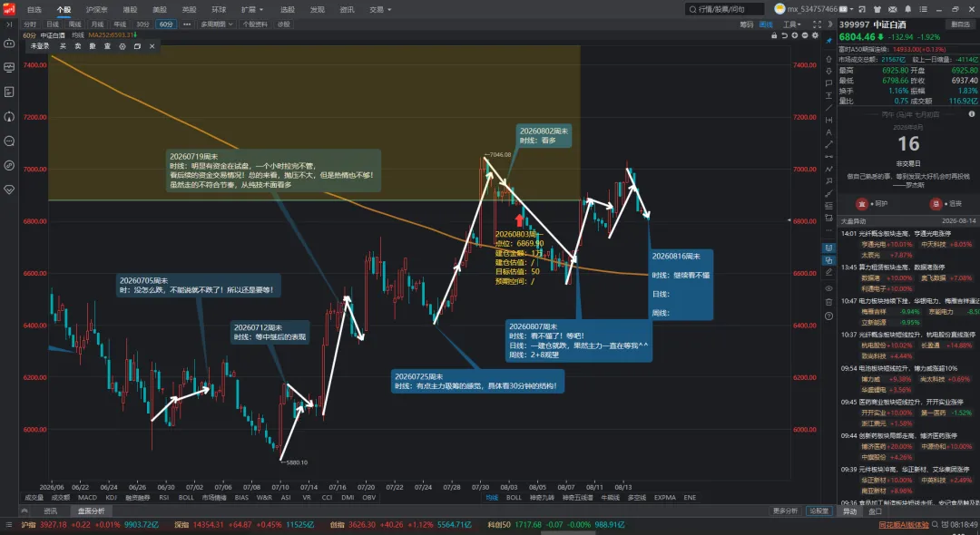
Task: Open the 自选 top menu tab
Action: (x=34, y=9)
